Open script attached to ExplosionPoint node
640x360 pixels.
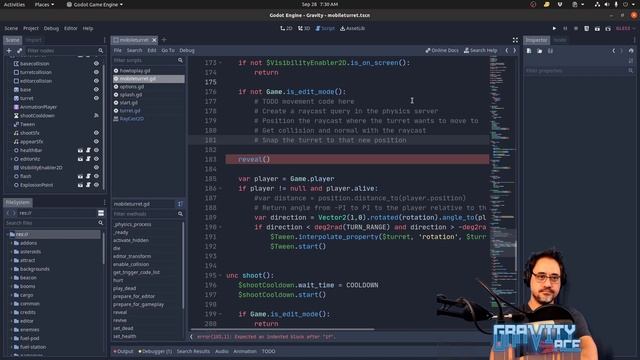[88, 185]
